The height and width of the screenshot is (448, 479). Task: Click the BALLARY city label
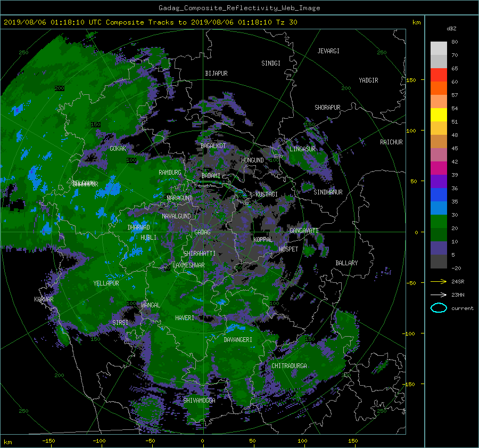pyautogui.click(x=346, y=263)
